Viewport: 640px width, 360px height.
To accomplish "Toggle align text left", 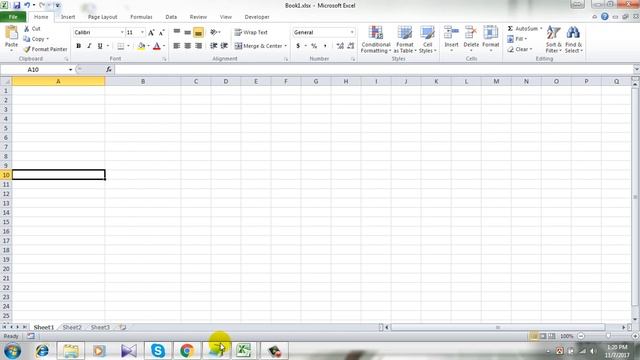I will coord(176,46).
